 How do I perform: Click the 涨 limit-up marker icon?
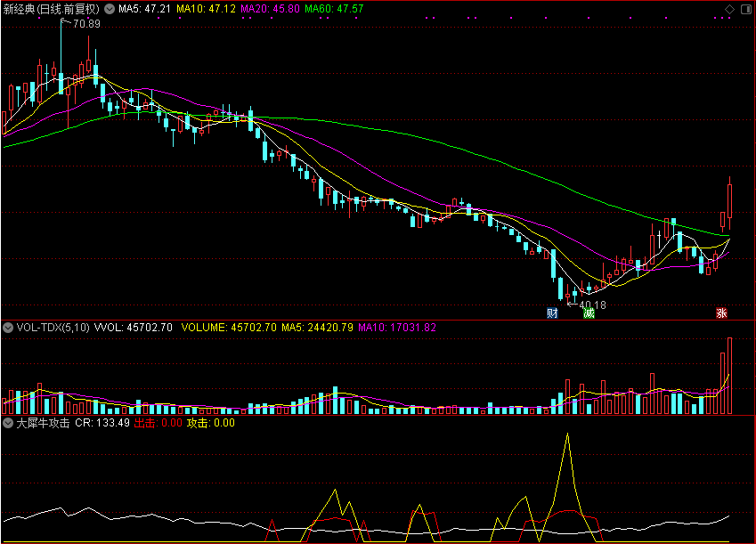coord(721,313)
